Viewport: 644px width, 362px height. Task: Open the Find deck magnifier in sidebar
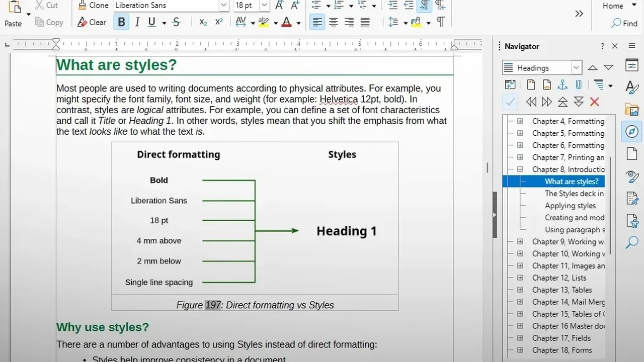pos(632,242)
